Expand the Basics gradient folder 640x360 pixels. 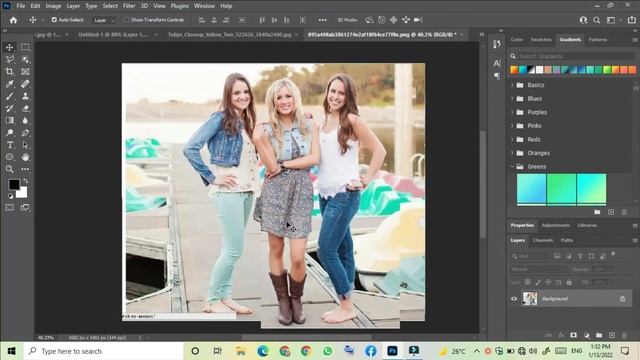click(512, 85)
